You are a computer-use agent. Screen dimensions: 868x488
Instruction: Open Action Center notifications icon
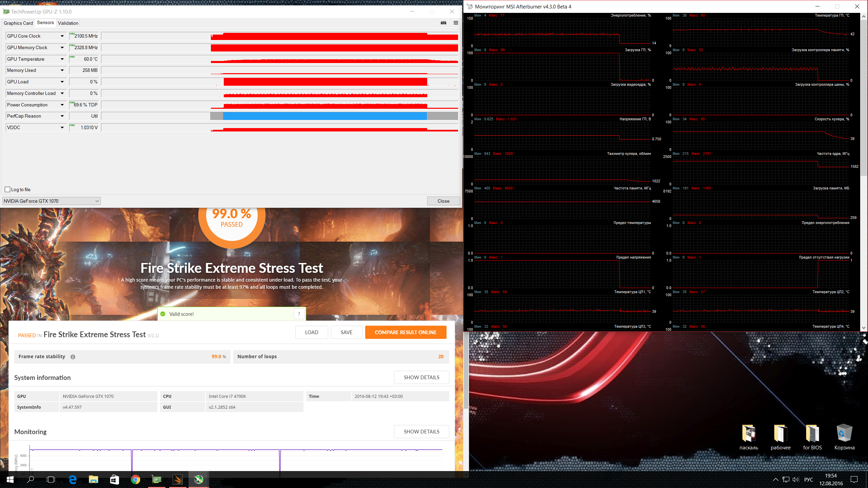[x=854, y=479]
